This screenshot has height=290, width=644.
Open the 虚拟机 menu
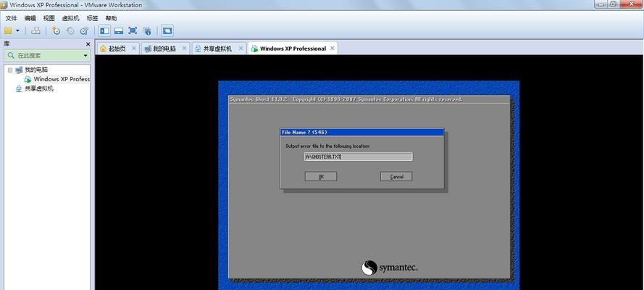coord(71,18)
